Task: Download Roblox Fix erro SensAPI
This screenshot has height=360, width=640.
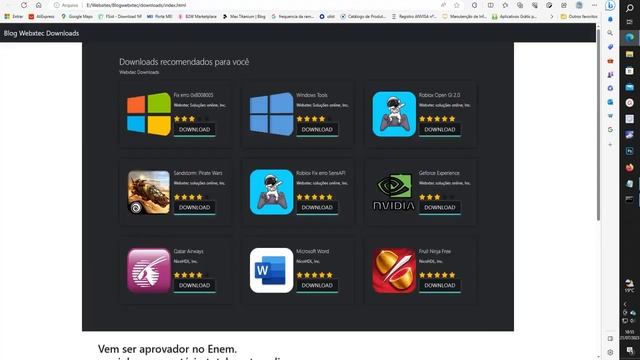Action: 317,207
